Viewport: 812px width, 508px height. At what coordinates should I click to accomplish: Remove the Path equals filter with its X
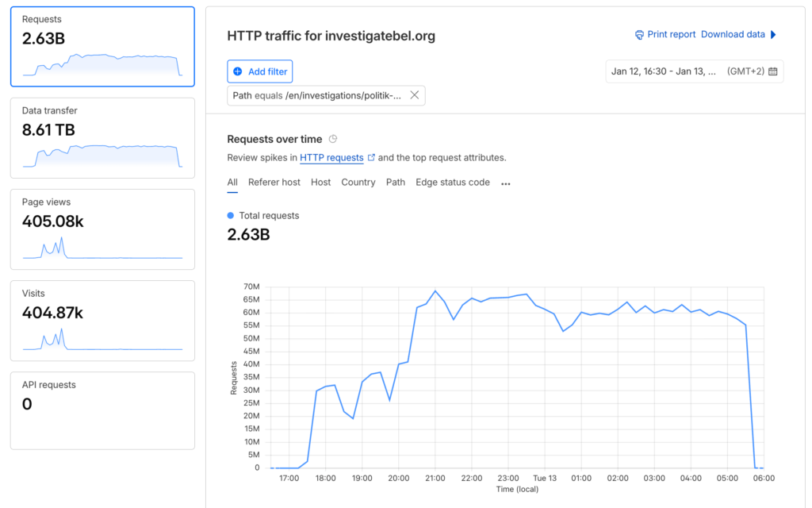pyautogui.click(x=414, y=94)
